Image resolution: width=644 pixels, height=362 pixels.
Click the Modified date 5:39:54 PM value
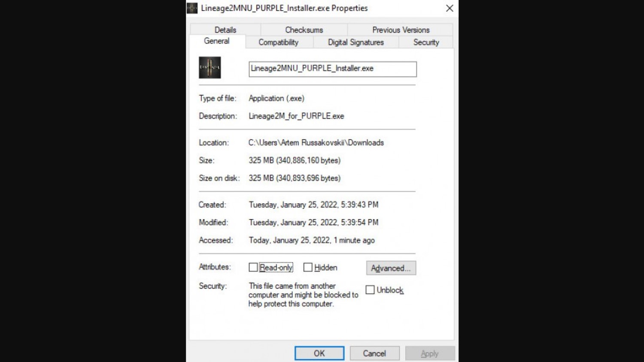pos(313,222)
